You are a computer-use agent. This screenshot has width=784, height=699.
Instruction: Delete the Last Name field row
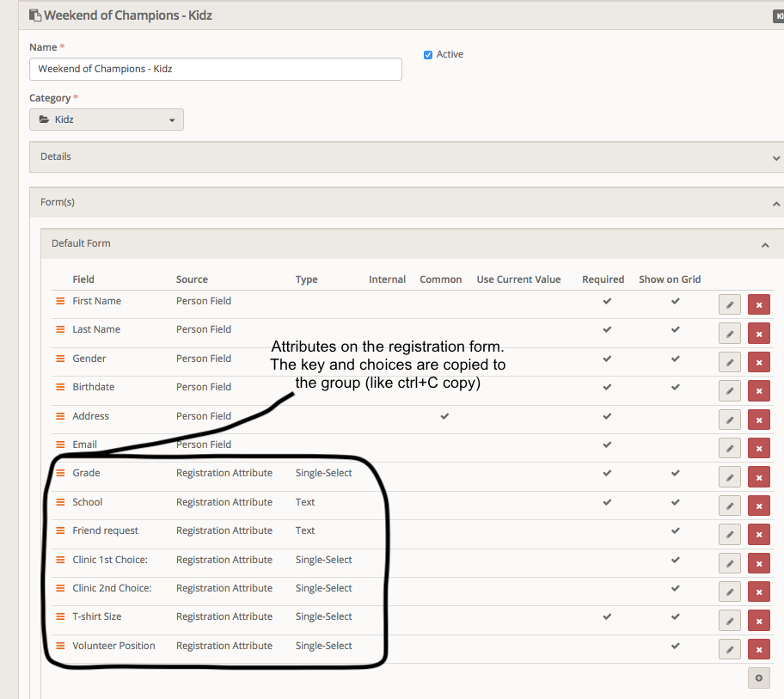[x=758, y=333]
